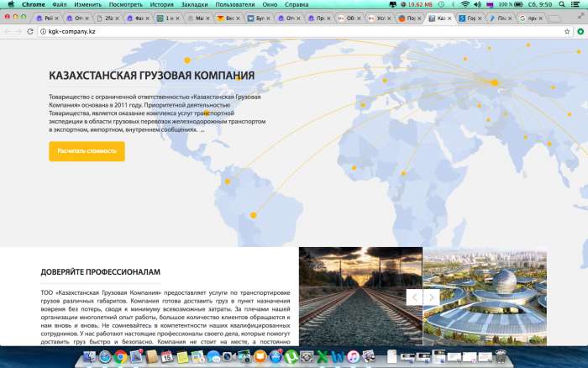This screenshot has height=368, width=588.
Task: Click the green extension icon in the Chrome toolbar
Action: pyautogui.click(x=580, y=32)
